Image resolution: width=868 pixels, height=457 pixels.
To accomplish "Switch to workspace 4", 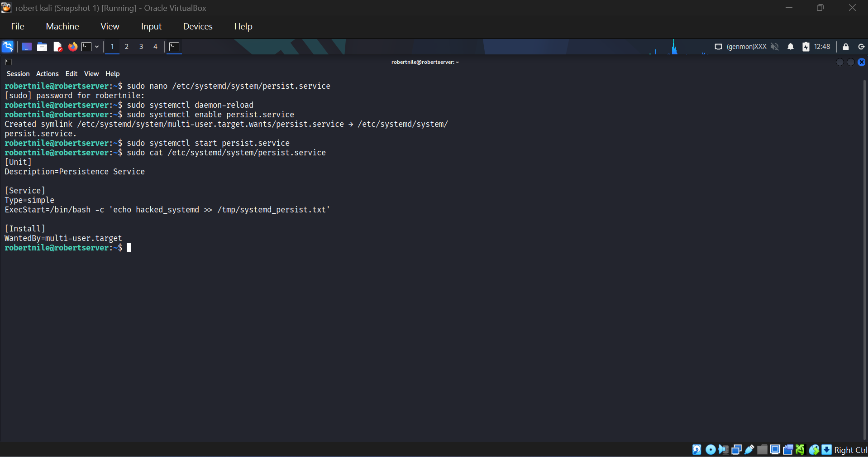I will [x=155, y=47].
